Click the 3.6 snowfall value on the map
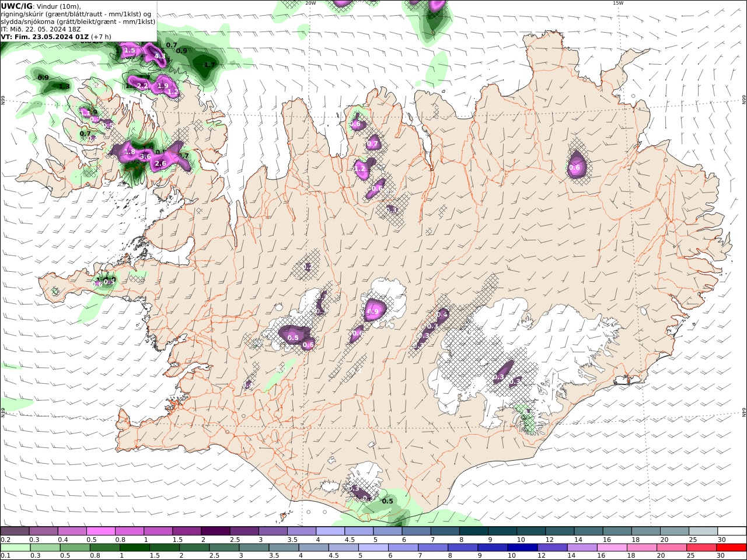The width and height of the screenshot is (747, 560). pyautogui.click(x=146, y=156)
